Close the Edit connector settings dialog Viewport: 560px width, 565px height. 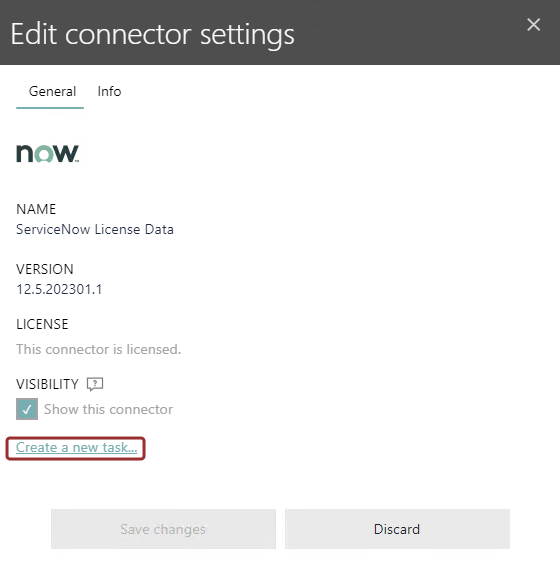pyautogui.click(x=533, y=25)
